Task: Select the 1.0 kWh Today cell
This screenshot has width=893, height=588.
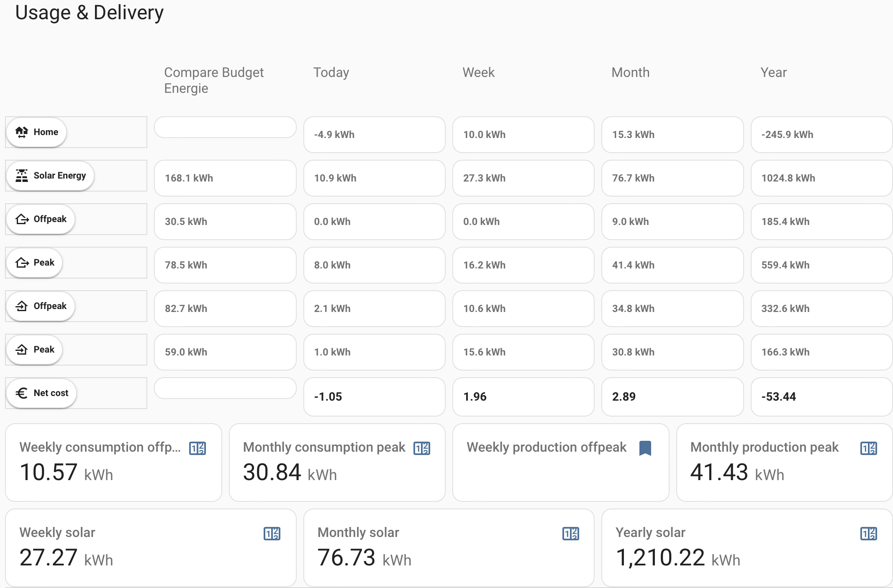Action: tap(374, 352)
